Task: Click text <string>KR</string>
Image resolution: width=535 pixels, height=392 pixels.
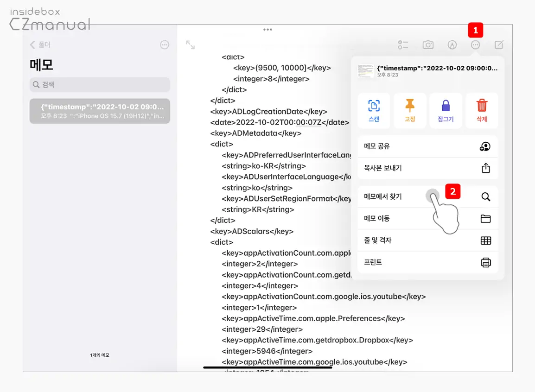Action: tap(258, 209)
